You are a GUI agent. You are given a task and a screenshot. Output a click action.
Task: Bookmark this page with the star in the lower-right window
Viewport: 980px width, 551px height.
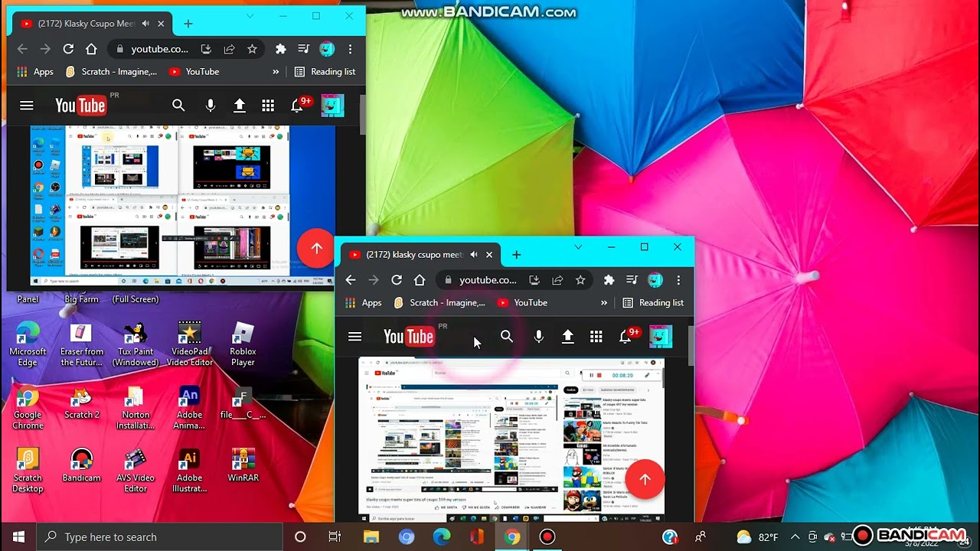pyautogui.click(x=580, y=280)
